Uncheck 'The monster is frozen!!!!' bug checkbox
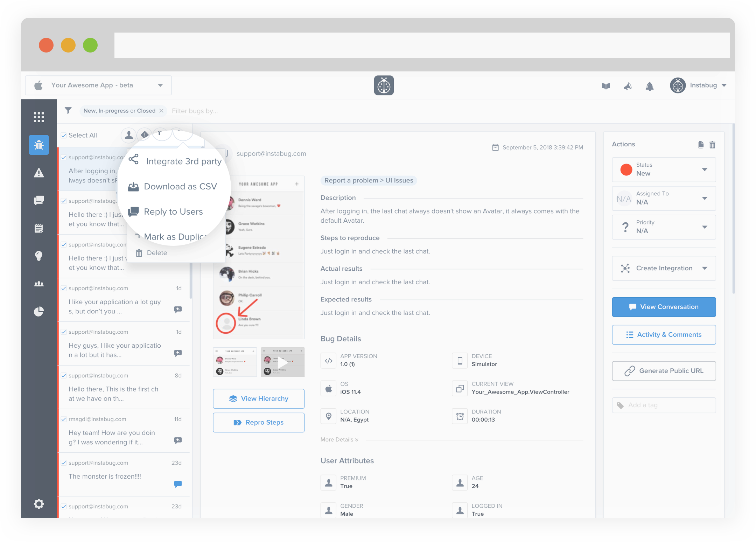The width and height of the screenshot is (756, 542). pyautogui.click(x=64, y=463)
